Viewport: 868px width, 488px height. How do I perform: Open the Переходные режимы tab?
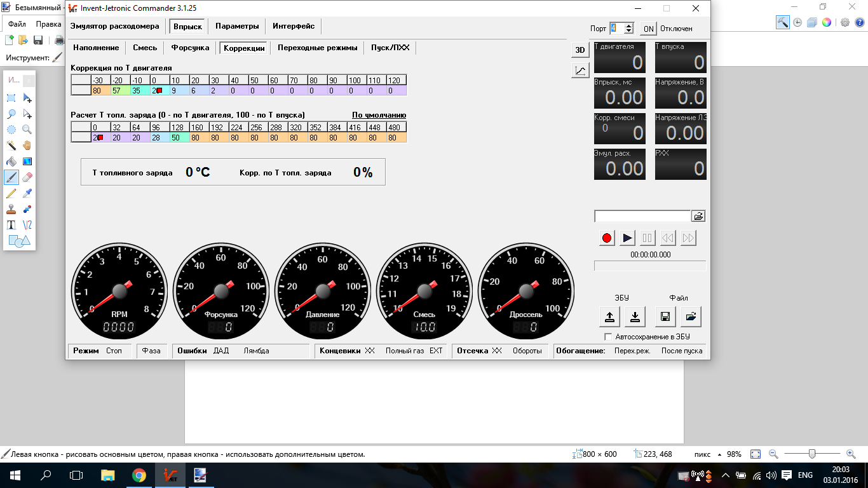317,48
